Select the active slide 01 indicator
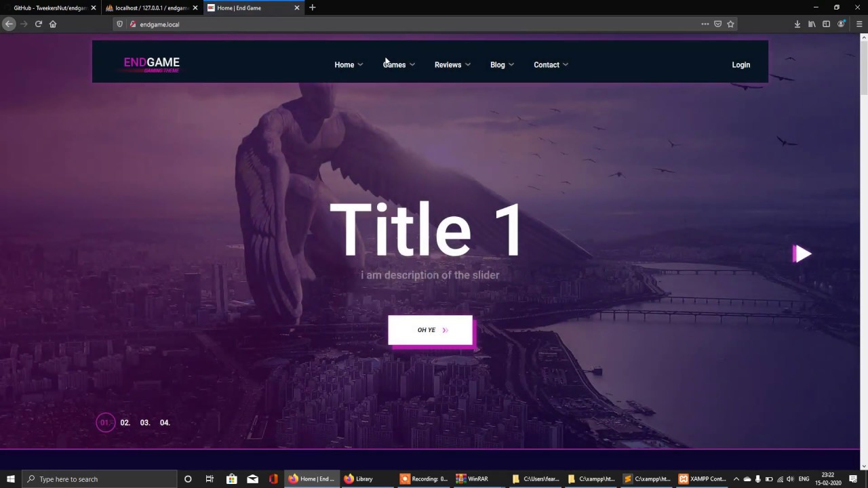868x488 pixels. point(105,422)
